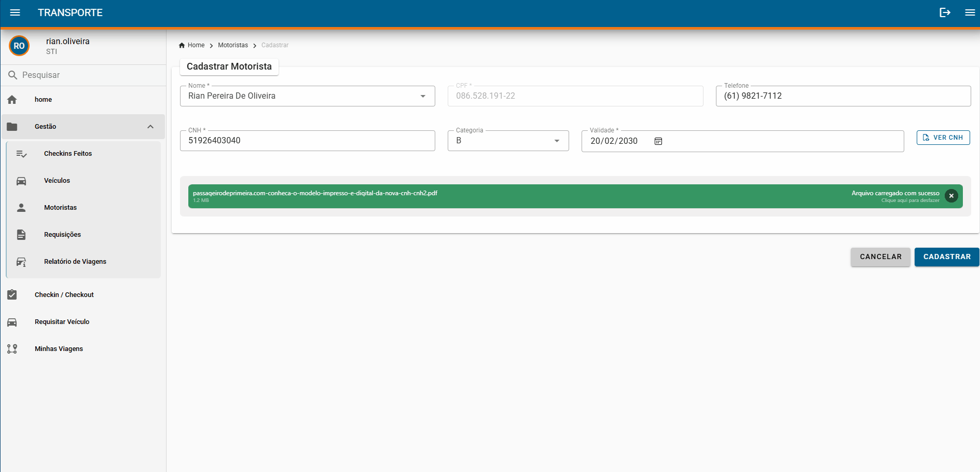Open the hamburger menu beside TRANSPORTE
Viewport: 980px width, 472px height.
[x=15, y=12]
